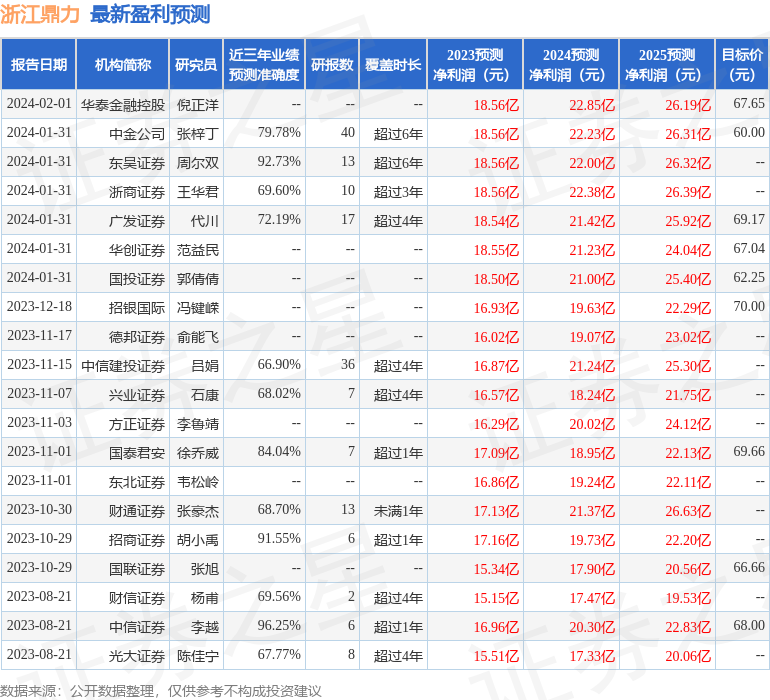Viewport: 770px width, 700px height.
Task: Click the 华泰金融控股 institution cell
Action: pyautogui.click(x=123, y=105)
